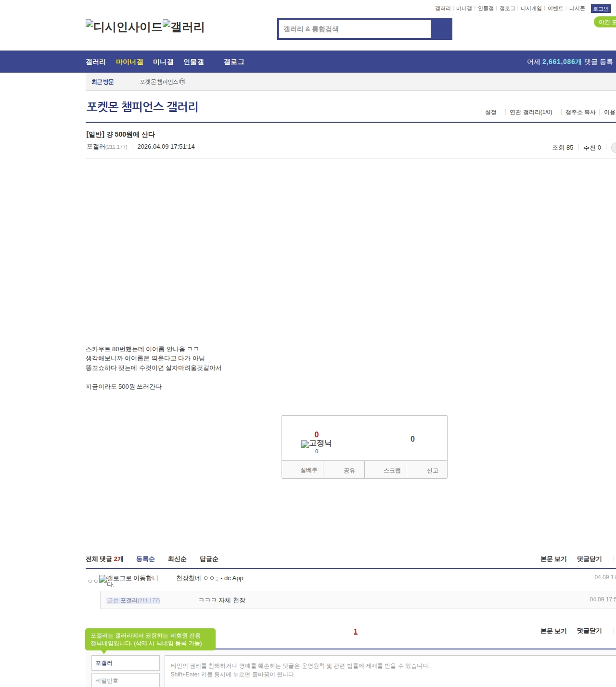Click the 실베추 button
Image resolution: width=616 pixels, height=687 pixels.
(308, 470)
